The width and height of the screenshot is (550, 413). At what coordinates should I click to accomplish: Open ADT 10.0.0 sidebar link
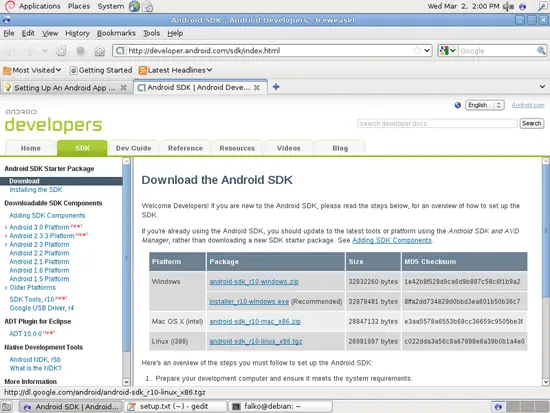26,334
